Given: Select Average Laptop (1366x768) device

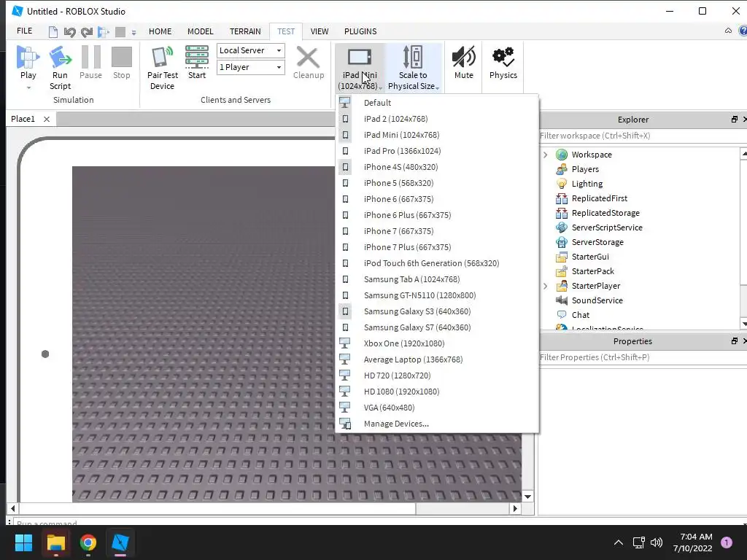Looking at the screenshot, I should (437, 359).
